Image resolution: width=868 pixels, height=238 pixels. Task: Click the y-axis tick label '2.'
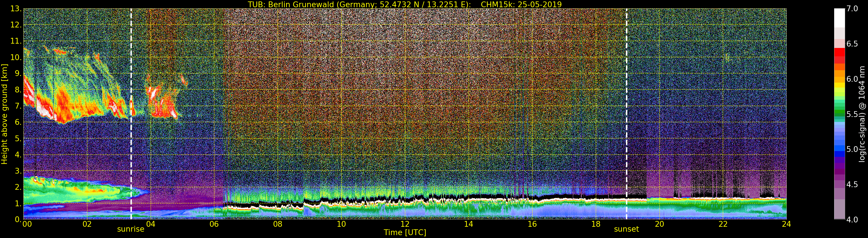[x=18, y=187]
